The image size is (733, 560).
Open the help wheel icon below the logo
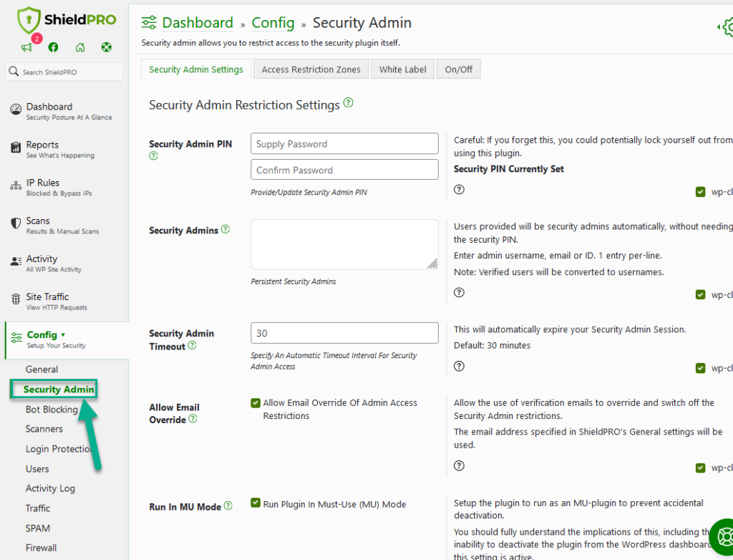coord(106,47)
